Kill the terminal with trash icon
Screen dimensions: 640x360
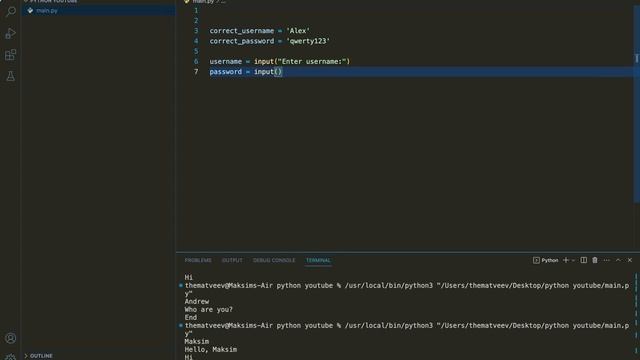tap(595, 260)
